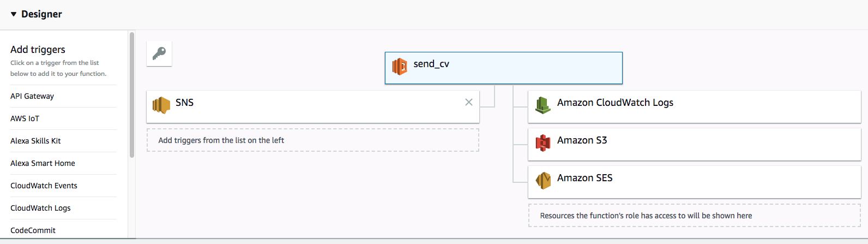868x244 pixels.
Task: Click the SNS trigger icon
Action: click(x=161, y=105)
